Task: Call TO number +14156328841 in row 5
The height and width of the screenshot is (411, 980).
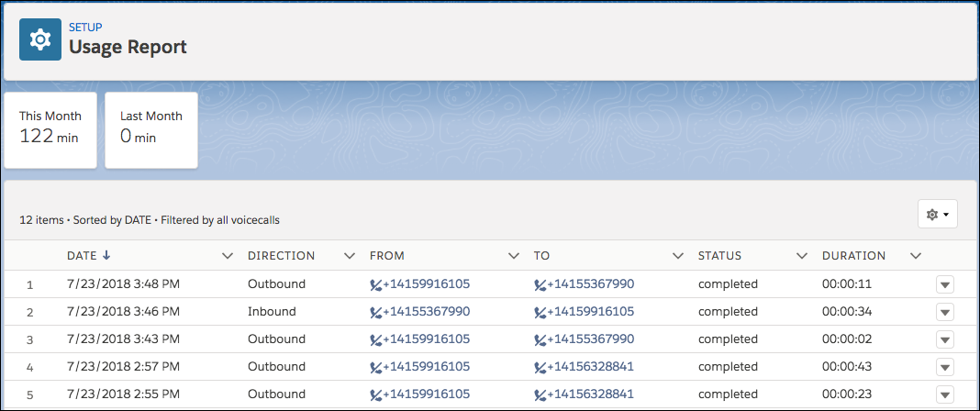Action: click(591, 394)
